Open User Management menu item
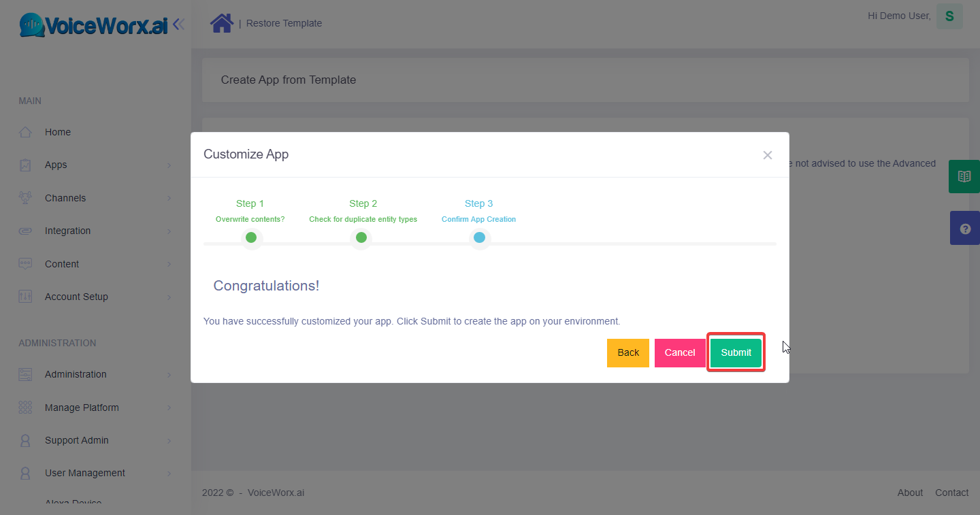This screenshot has height=515, width=980. pyautogui.click(x=85, y=473)
